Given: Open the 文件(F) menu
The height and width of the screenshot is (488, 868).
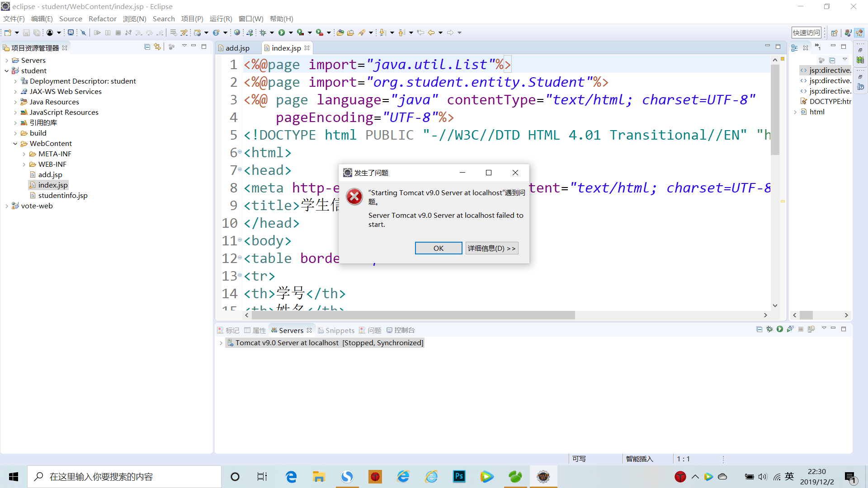Looking at the screenshot, I should [x=14, y=19].
